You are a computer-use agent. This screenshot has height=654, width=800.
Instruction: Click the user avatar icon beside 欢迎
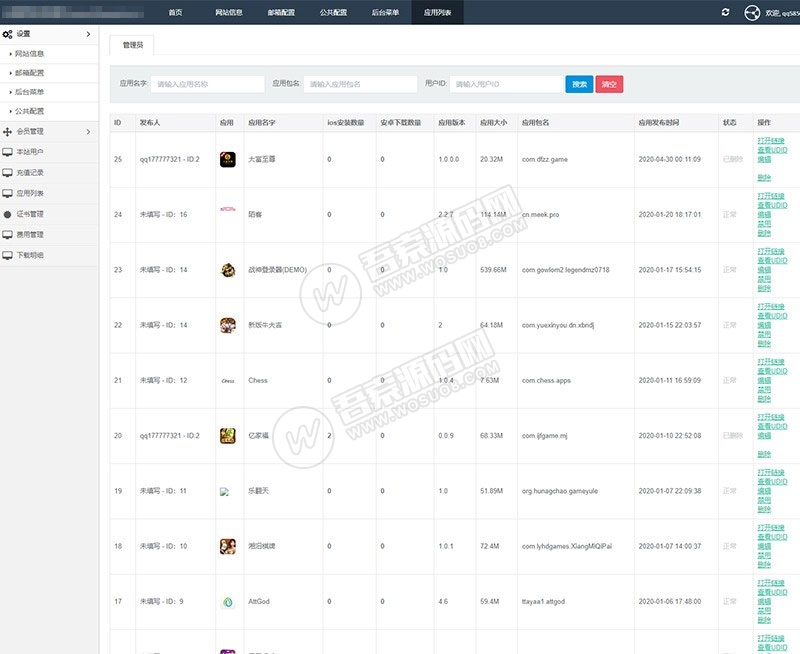[752, 12]
